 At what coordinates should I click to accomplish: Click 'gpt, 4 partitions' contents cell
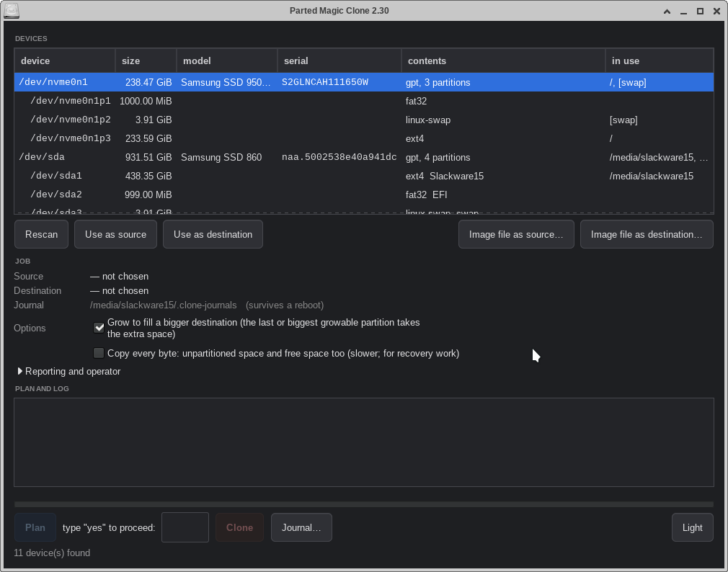(438, 157)
